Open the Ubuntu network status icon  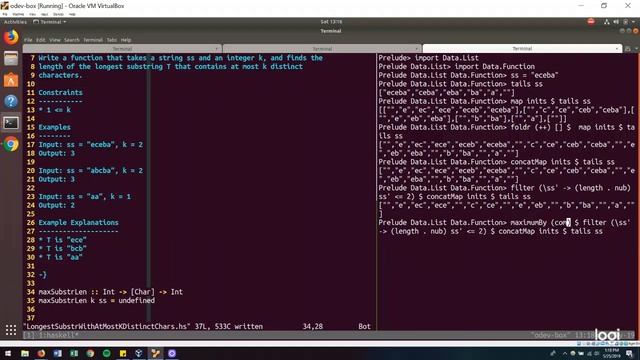point(607,22)
